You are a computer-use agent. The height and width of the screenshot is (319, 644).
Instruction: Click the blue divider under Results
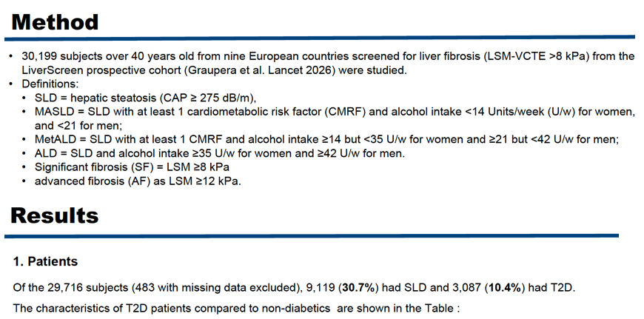point(312,236)
